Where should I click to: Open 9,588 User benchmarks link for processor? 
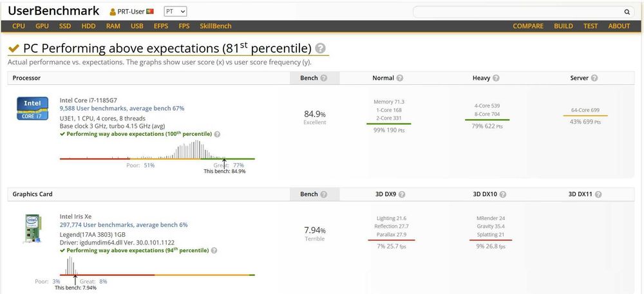122,108
